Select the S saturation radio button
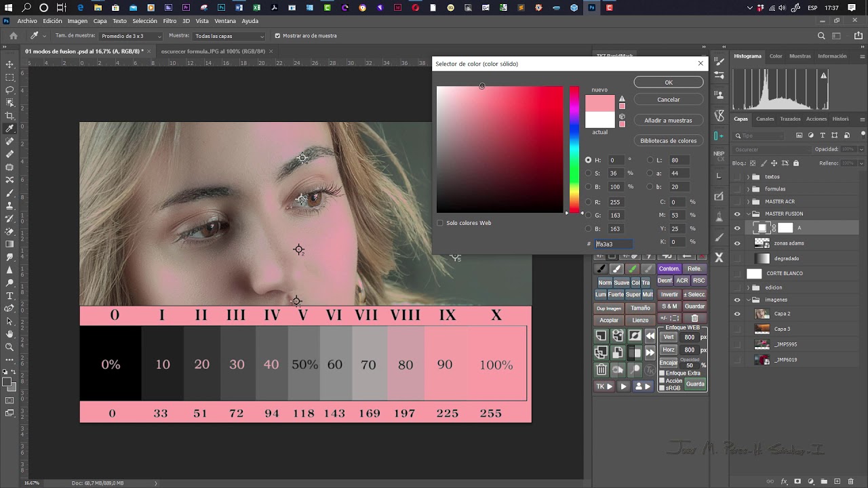This screenshot has width=868, height=488. [589, 174]
